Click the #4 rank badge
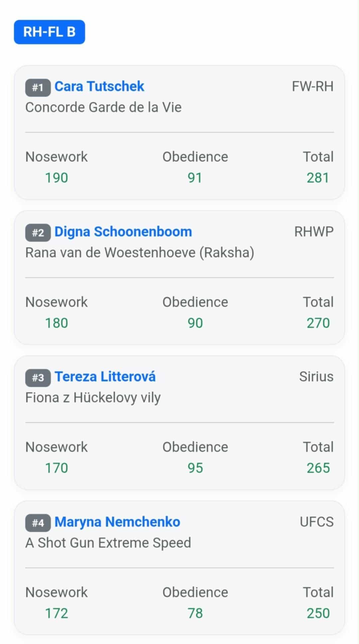This screenshot has width=359, height=644. tap(38, 523)
